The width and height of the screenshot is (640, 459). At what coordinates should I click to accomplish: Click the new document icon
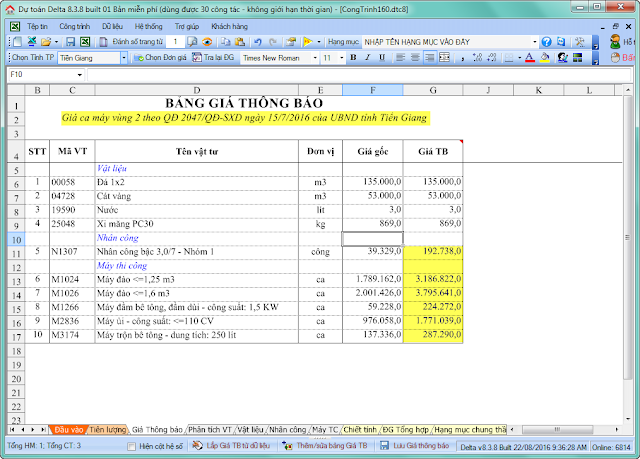click(x=17, y=42)
